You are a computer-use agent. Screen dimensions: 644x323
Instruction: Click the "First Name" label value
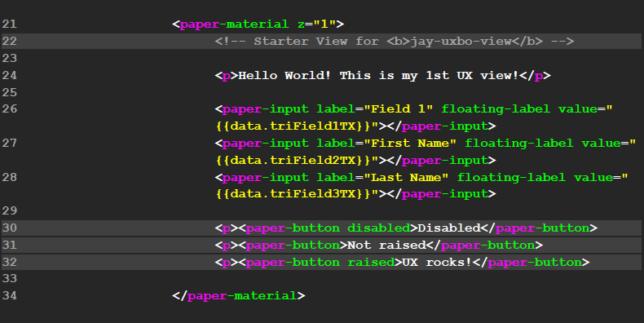click(x=410, y=143)
